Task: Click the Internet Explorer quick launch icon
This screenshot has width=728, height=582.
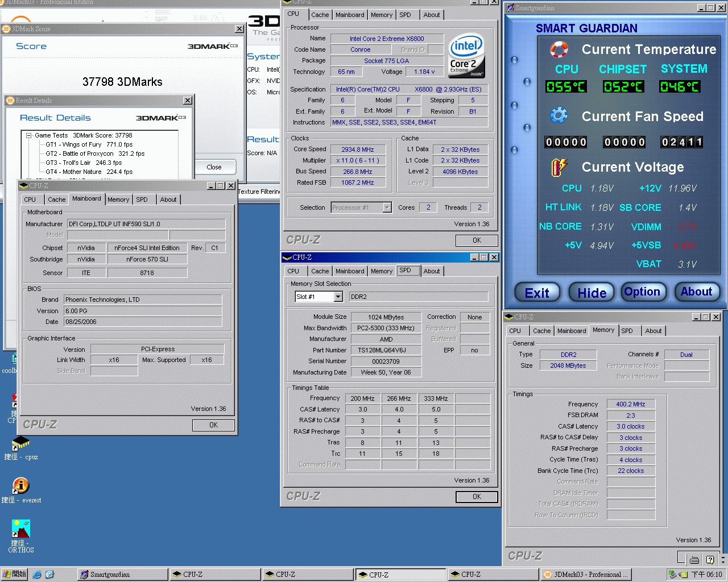Action: [37, 575]
